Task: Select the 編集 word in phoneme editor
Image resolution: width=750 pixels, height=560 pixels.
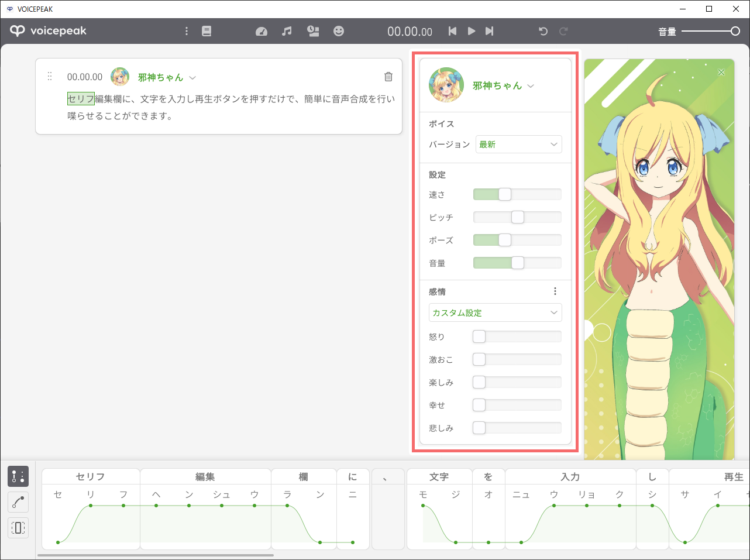Action: pyautogui.click(x=205, y=476)
